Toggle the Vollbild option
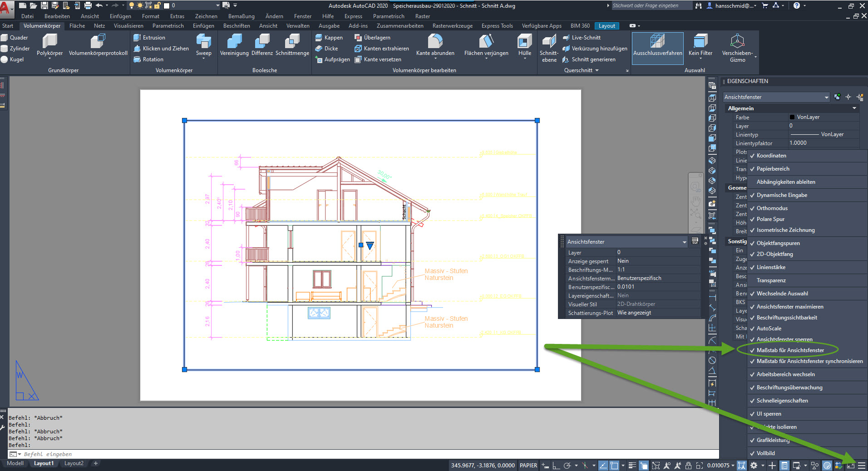Screen dimensions: 868x471 (x=765, y=453)
